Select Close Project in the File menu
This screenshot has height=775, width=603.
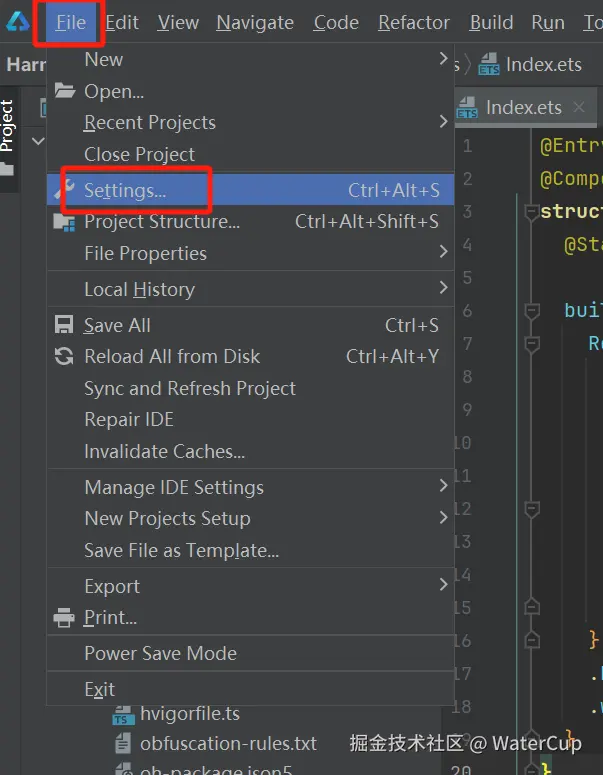coord(139,155)
